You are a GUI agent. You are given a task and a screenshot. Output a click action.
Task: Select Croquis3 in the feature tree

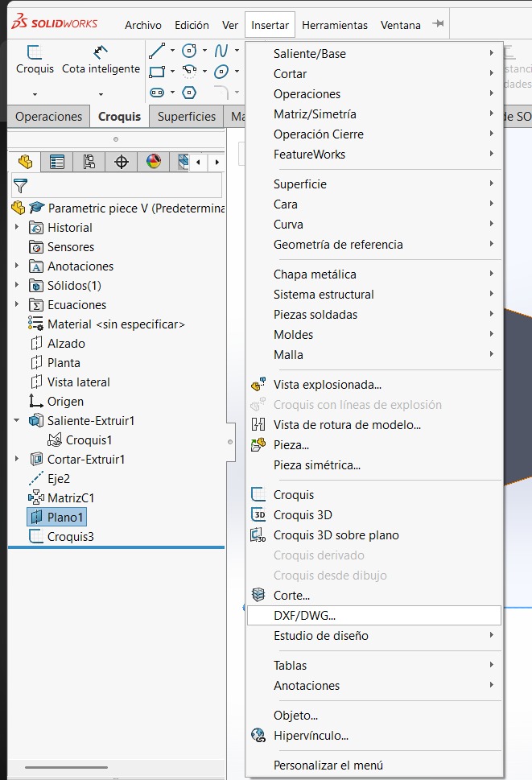click(x=61, y=536)
